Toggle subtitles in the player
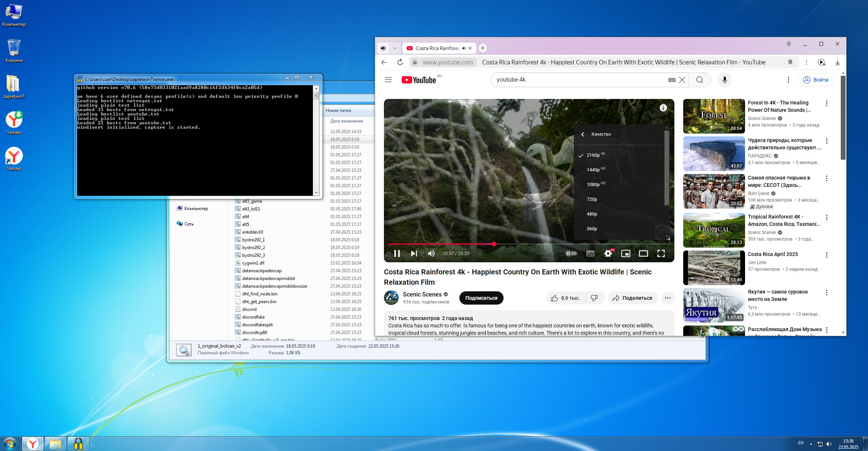 click(x=590, y=253)
